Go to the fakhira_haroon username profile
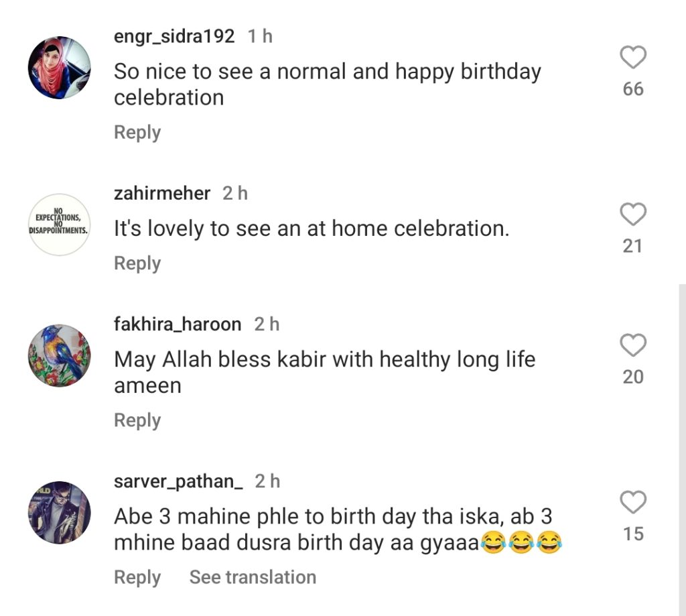Viewport: 686px width, 616px height. tap(178, 324)
